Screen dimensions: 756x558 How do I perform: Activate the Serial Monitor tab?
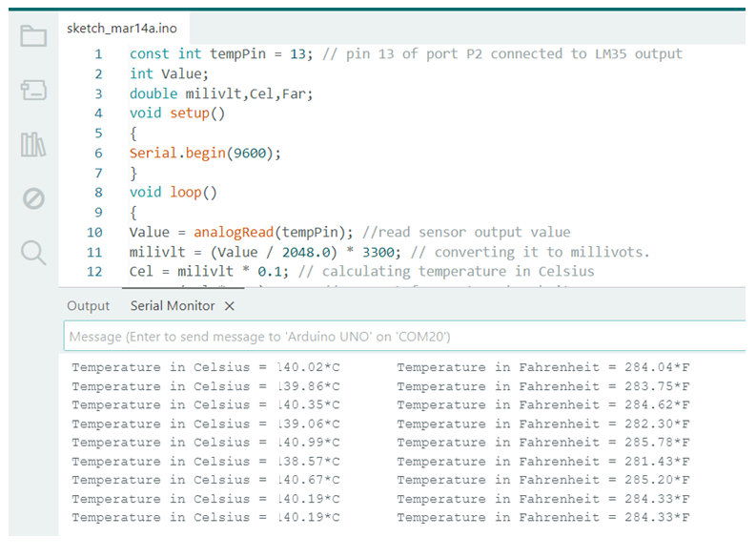(173, 306)
